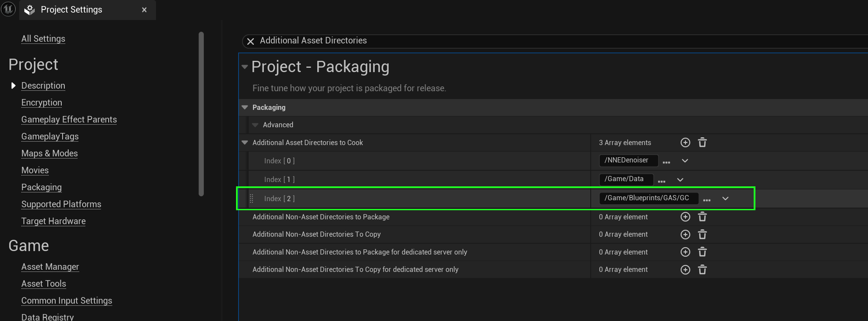Screen dimensions: 868x321
Task: Add element to Non-Asset Directories to Package
Action: coord(685,217)
